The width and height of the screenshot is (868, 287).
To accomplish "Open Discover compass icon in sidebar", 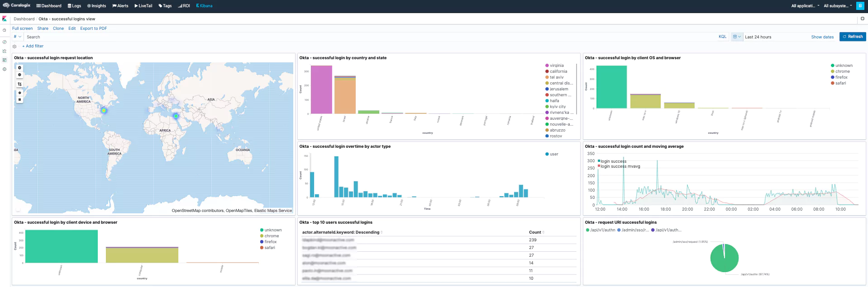I will (5, 42).
